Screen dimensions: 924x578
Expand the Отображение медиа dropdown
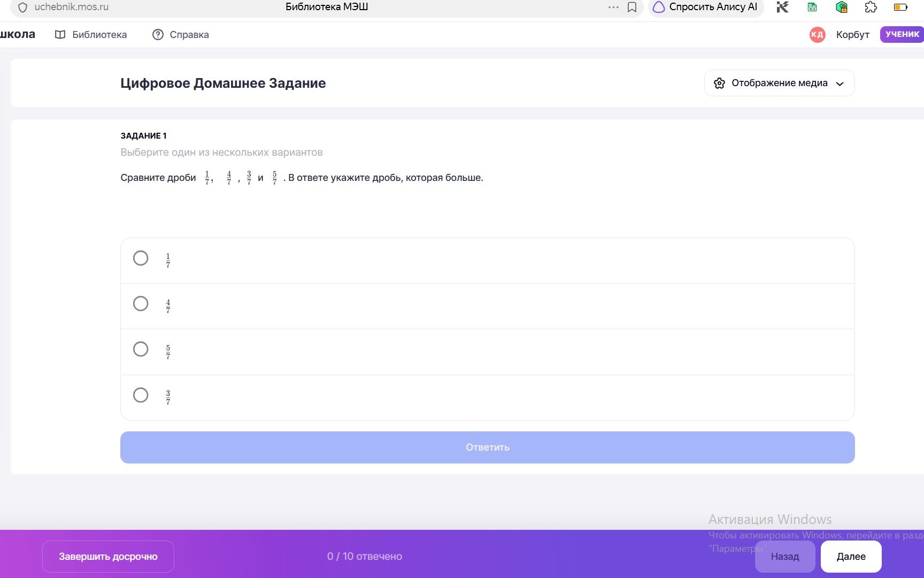click(x=779, y=83)
